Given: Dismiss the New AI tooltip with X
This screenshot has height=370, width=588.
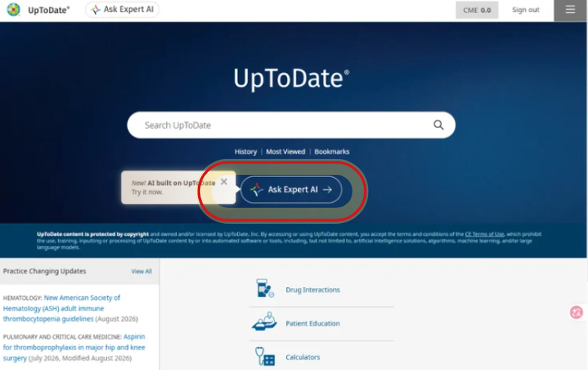Looking at the screenshot, I should 224,182.
